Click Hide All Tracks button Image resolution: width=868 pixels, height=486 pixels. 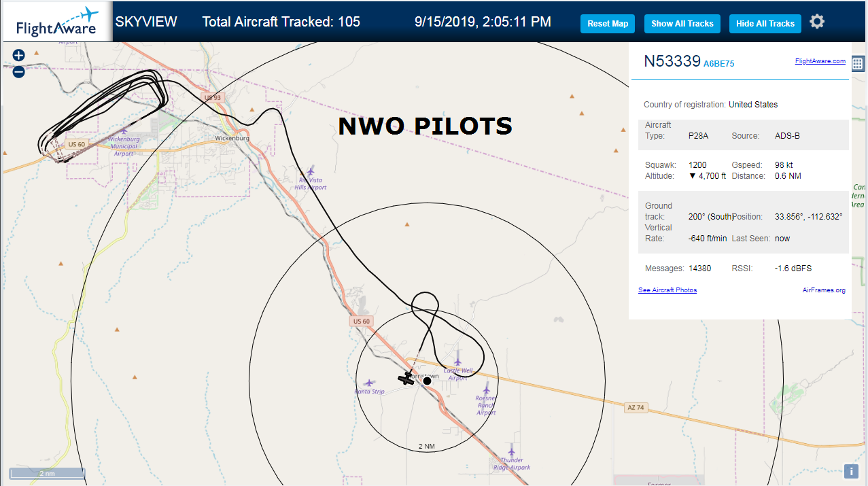(x=765, y=23)
